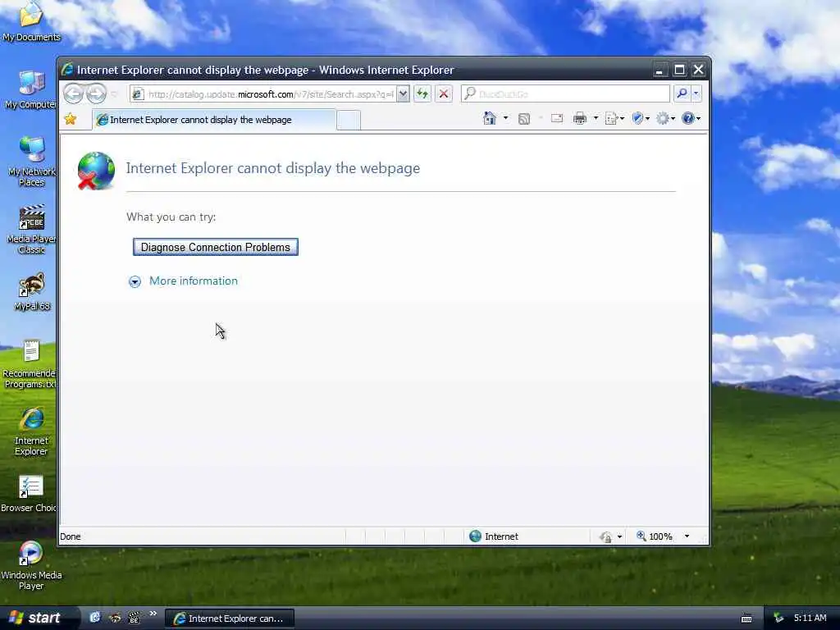Viewport: 840px width, 630px height.
Task: Open Favorites with the yellow star icon
Action: point(71,119)
